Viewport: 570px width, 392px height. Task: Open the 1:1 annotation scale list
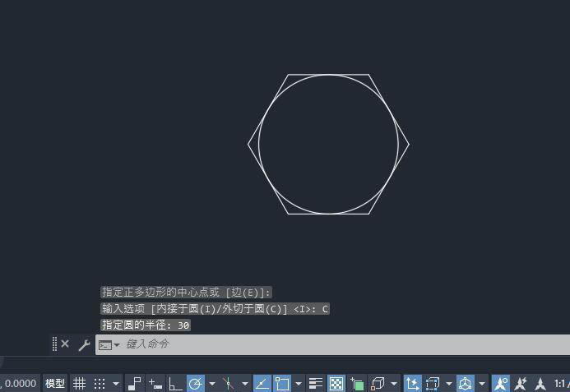click(x=561, y=384)
